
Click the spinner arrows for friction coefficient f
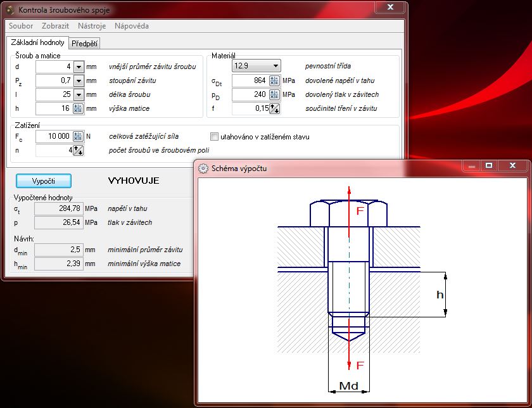(x=274, y=108)
